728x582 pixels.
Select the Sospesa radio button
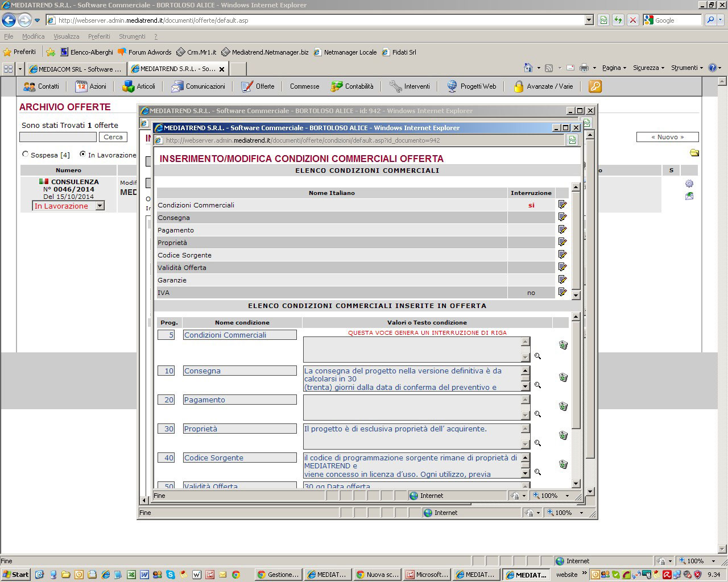[x=25, y=155]
